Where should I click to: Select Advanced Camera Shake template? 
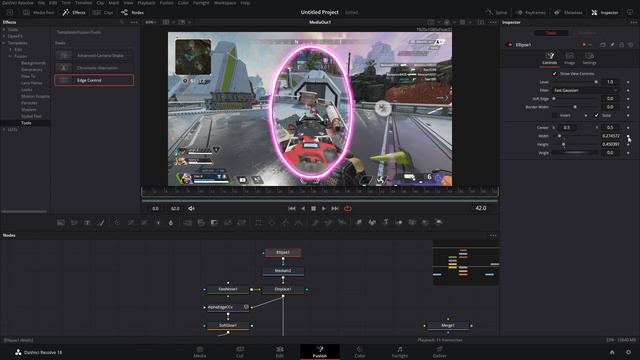94,55
